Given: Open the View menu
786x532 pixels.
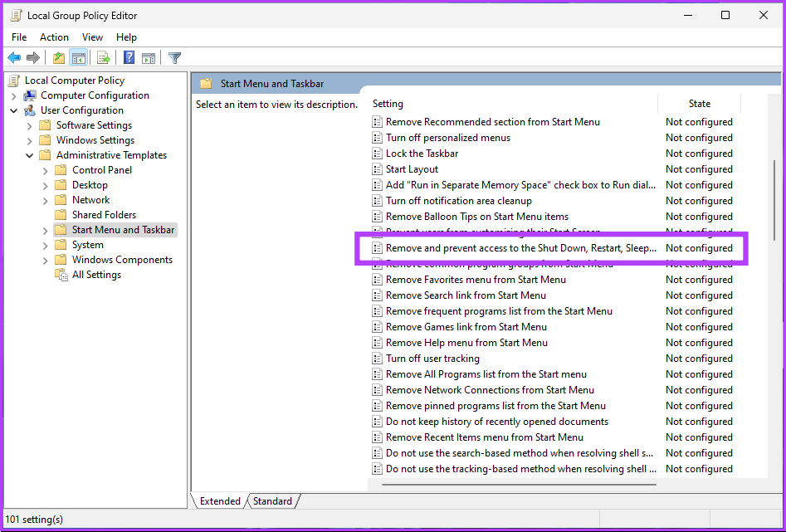Looking at the screenshot, I should (x=92, y=37).
